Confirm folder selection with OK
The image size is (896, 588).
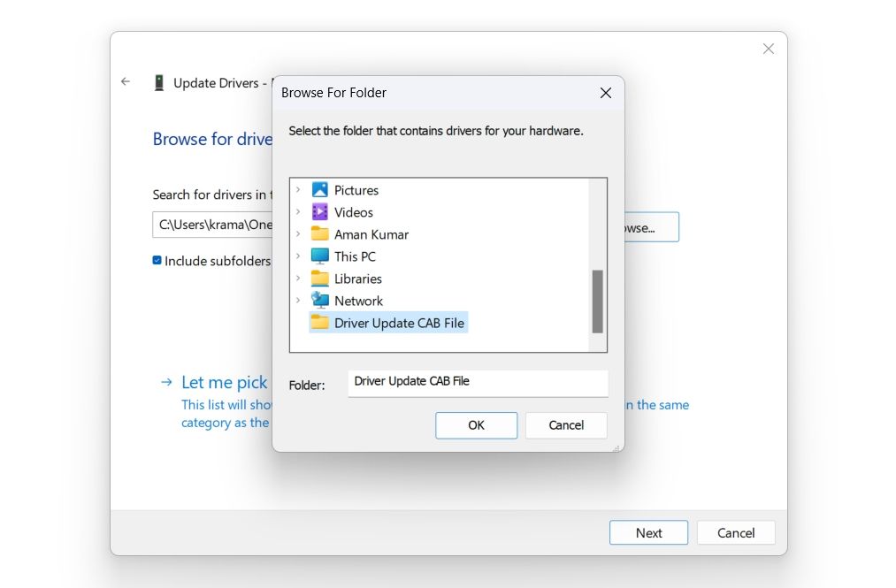[x=476, y=425]
